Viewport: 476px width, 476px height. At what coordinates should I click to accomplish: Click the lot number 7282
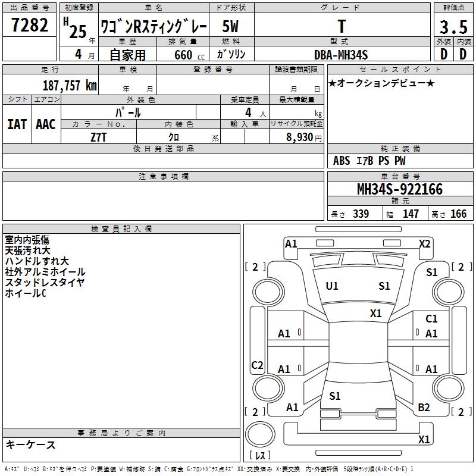30,25
